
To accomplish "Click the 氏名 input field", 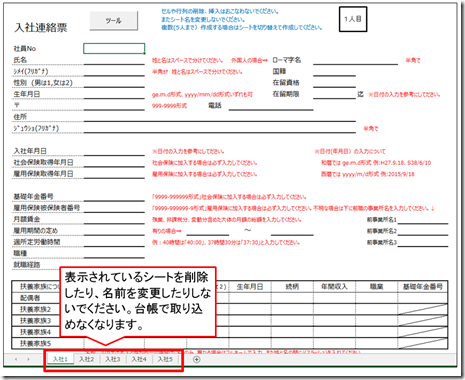I will (114, 60).
